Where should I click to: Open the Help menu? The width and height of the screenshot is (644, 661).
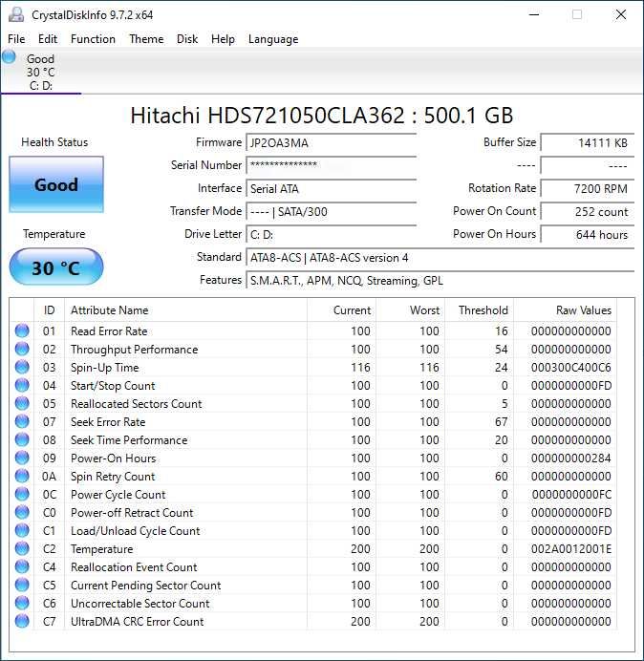(223, 39)
